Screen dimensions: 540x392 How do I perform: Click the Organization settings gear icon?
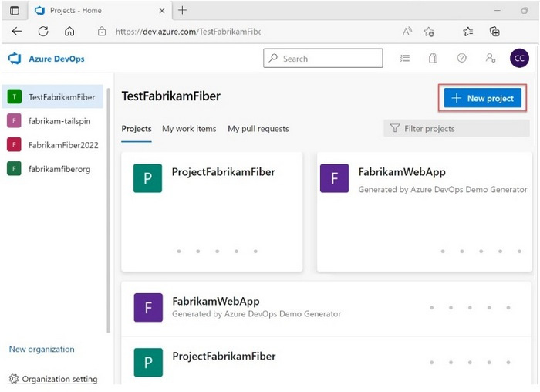(14, 379)
